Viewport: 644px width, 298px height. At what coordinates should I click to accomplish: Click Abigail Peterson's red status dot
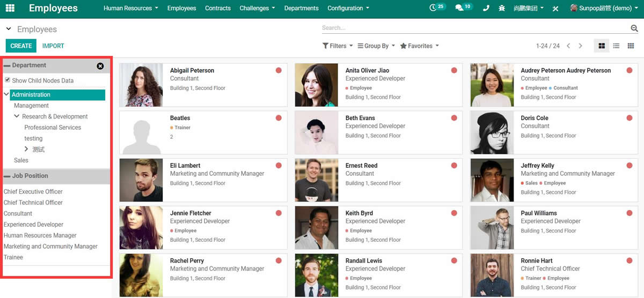(279, 70)
